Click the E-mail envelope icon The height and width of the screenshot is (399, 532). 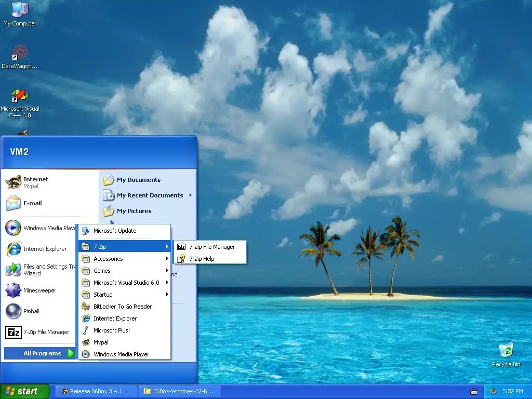[14, 203]
